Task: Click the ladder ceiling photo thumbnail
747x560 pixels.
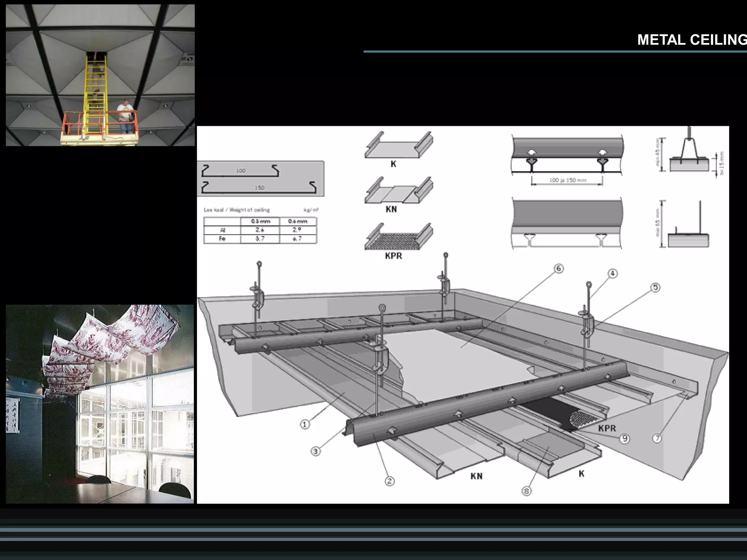Action: [x=100, y=75]
